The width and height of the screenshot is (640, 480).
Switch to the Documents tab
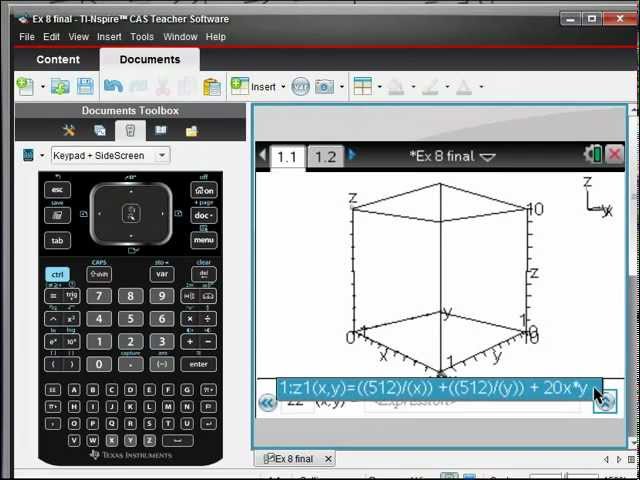point(150,60)
